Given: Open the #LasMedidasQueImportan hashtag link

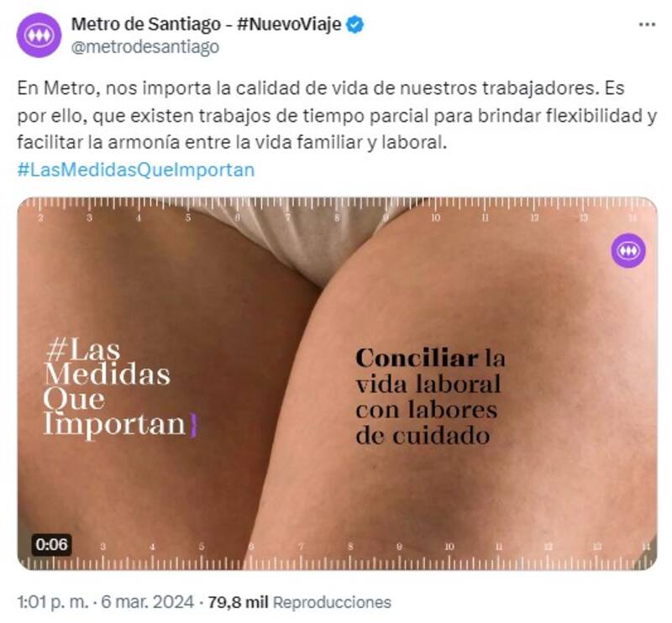Looking at the screenshot, I should click(136, 170).
